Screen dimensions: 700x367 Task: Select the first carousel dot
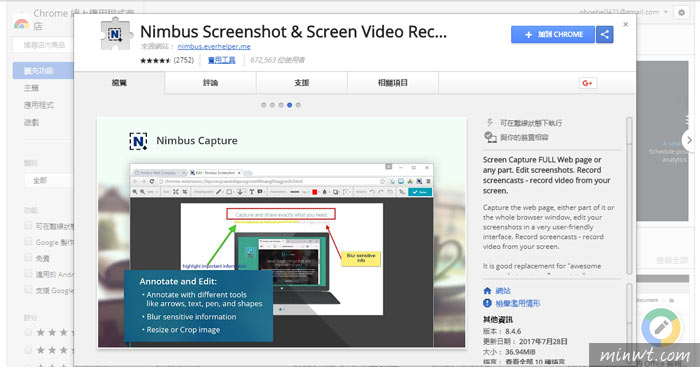(x=263, y=105)
